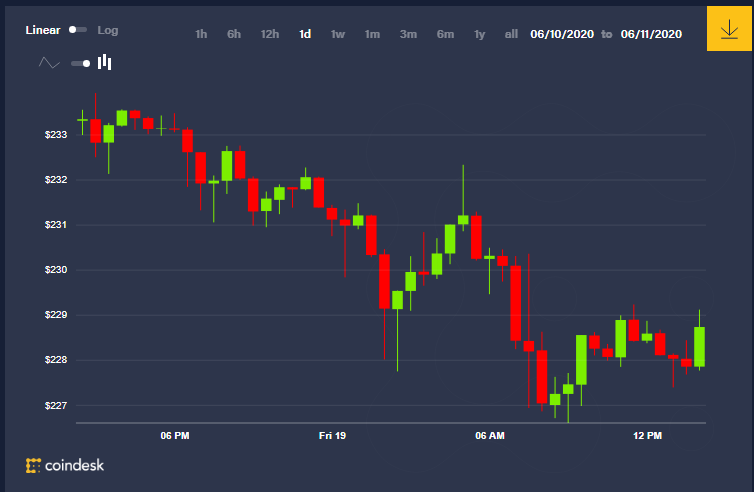This screenshot has width=754, height=492.
Task: Choose the Log scale label
Action: point(108,30)
